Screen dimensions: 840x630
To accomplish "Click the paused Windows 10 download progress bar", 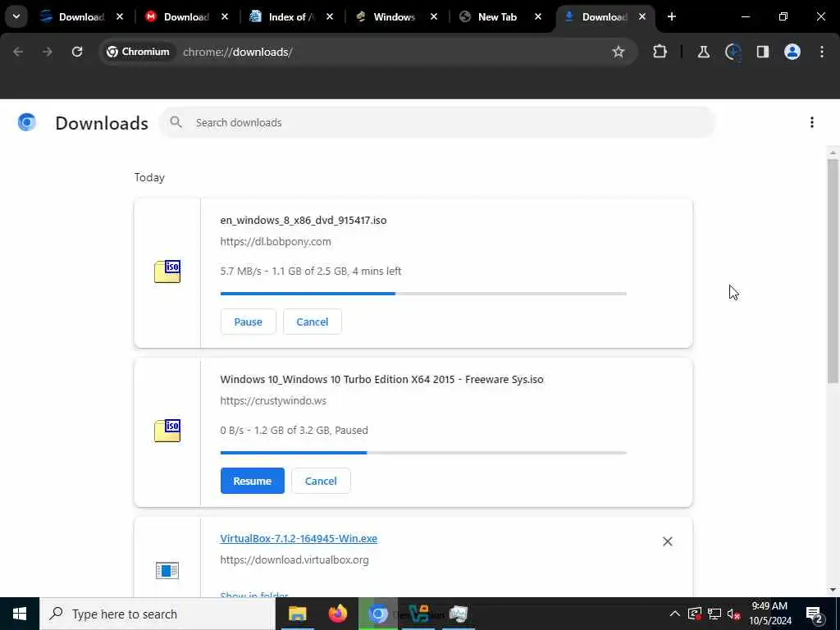I will point(423,453).
